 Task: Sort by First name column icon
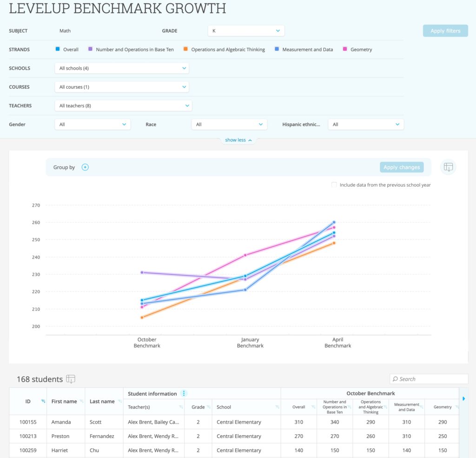(81, 401)
